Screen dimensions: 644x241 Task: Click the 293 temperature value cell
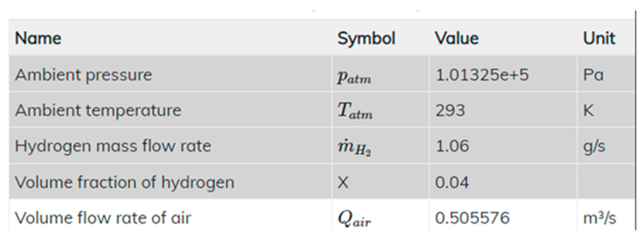(450, 110)
